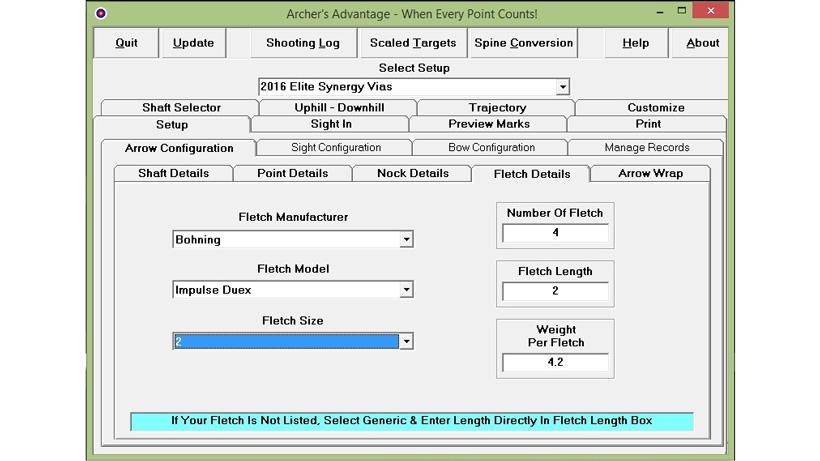
Task: Select the Fletch Details tab
Action: (531, 174)
